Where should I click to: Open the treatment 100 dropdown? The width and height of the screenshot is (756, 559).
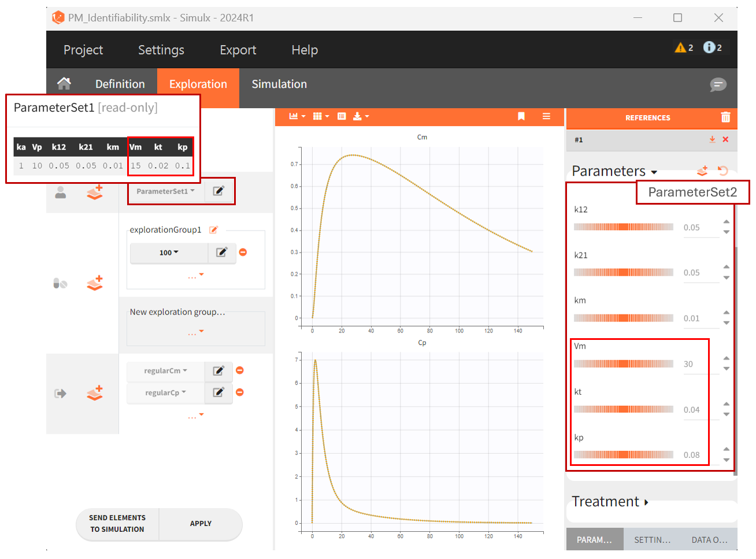pyautogui.click(x=169, y=253)
